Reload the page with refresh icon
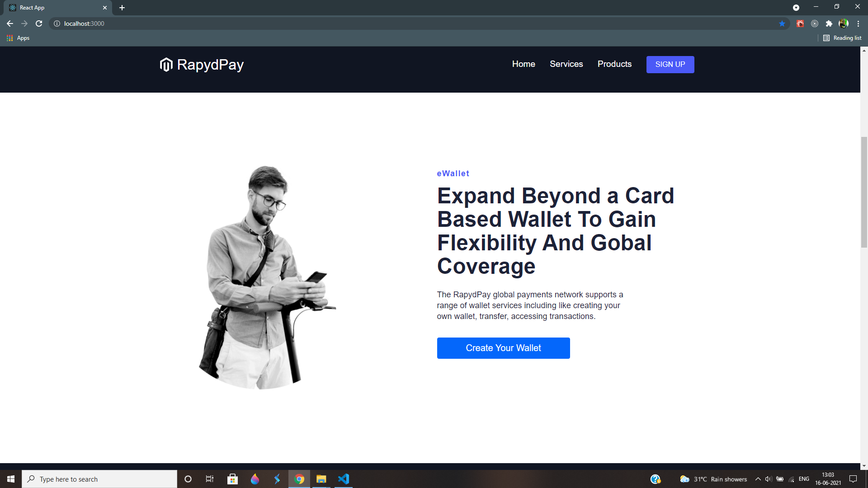Viewport: 868px width, 488px height. coord(39,23)
